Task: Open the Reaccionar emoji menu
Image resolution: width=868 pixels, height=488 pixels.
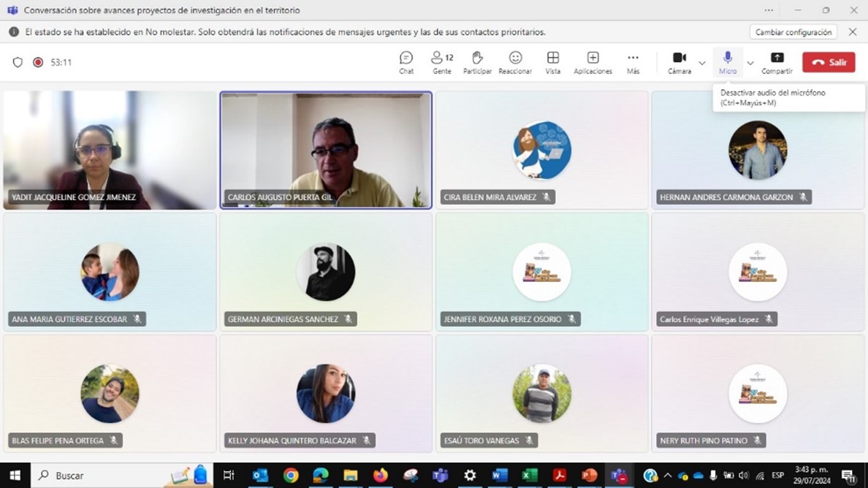Action: [515, 62]
